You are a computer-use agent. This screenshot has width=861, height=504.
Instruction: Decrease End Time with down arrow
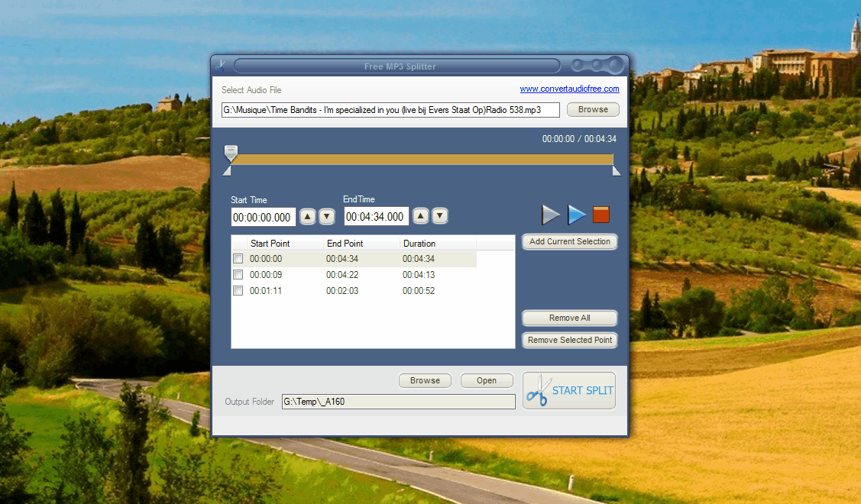point(440,216)
